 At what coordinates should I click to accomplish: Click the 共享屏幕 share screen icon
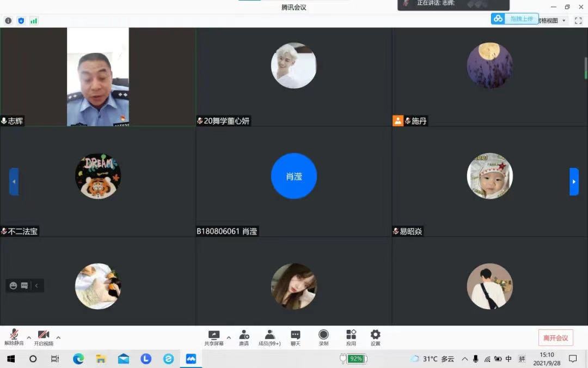coord(214,337)
